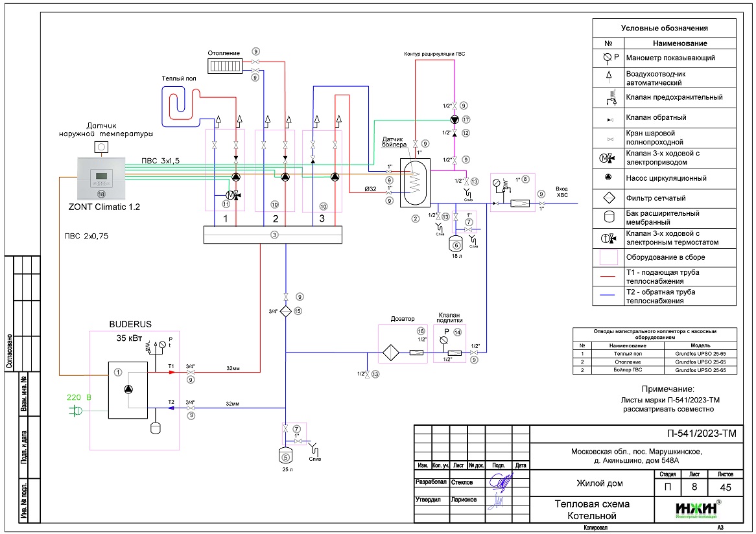Select the Клапан подпитки pressure gauge

443,340
